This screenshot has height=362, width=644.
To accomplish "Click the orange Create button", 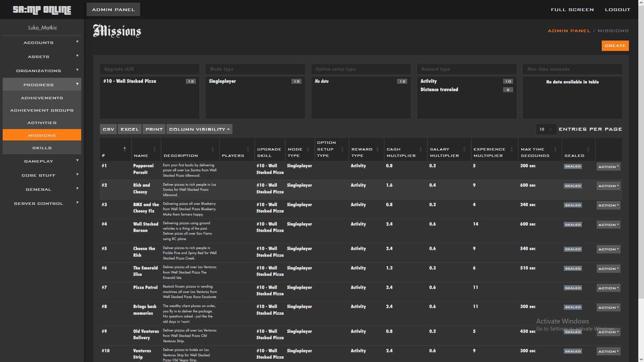I will pyautogui.click(x=615, y=46).
